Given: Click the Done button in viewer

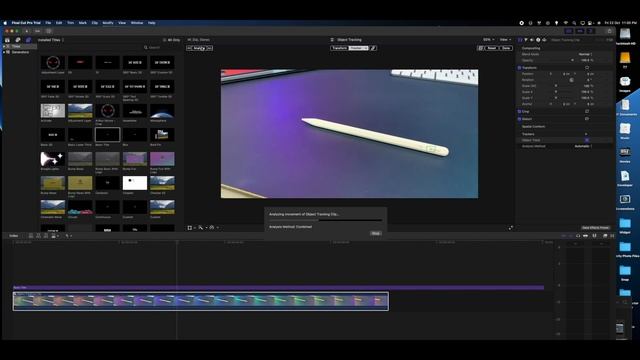Looking at the screenshot, I should (x=506, y=48).
